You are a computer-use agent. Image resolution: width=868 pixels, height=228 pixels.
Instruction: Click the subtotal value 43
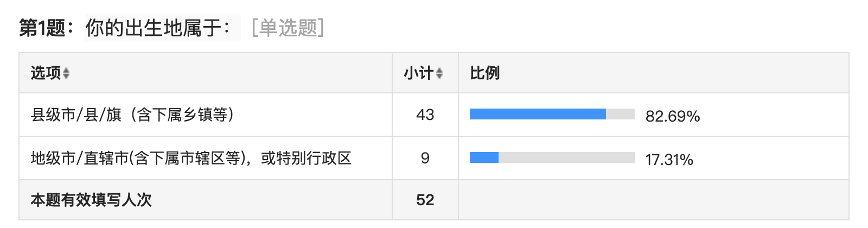pos(425,115)
